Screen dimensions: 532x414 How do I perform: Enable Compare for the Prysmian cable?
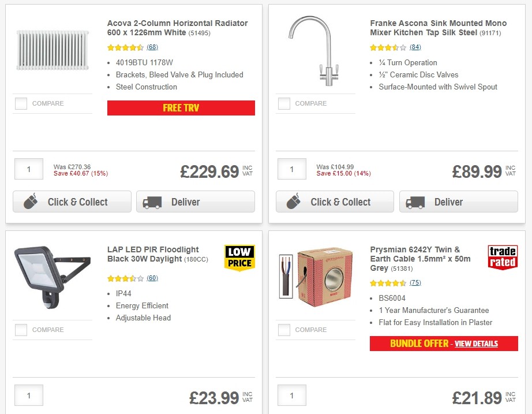pos(283,330)
